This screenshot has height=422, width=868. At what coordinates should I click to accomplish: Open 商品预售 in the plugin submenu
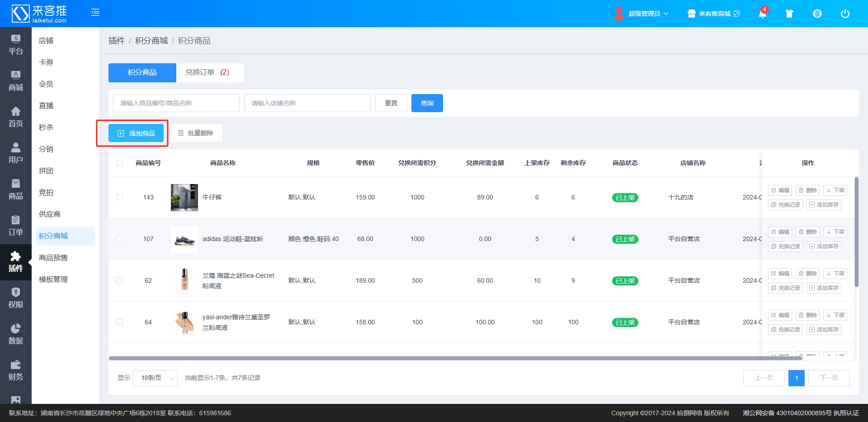coord(53,258)
